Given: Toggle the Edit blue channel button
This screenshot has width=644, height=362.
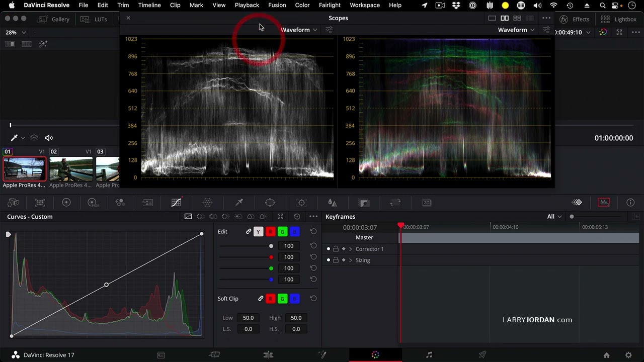Looking at the screenshot, I should click(294, 232).
